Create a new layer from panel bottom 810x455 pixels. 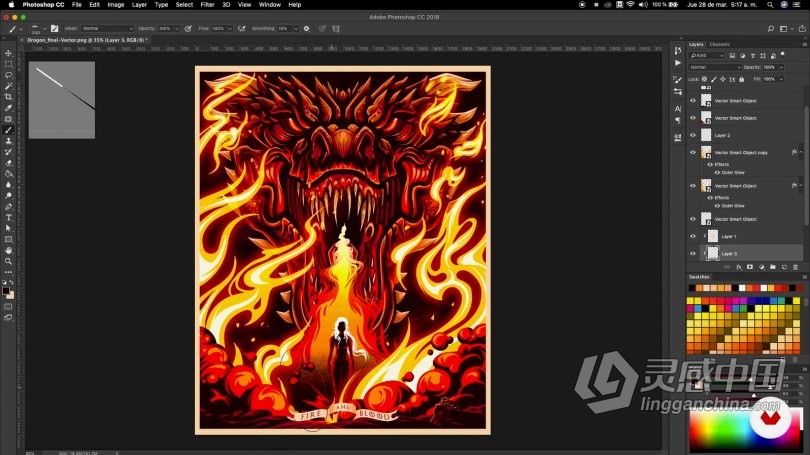click(784, 267)
